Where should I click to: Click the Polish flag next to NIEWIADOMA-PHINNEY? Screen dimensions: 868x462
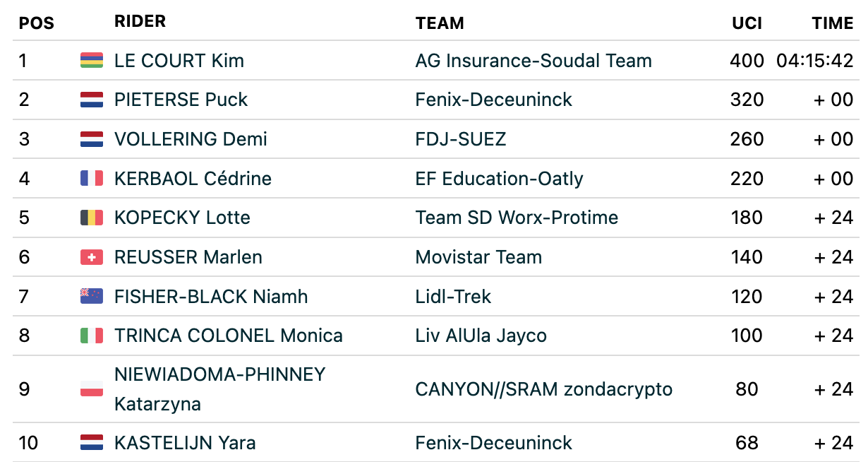[92, 389]
